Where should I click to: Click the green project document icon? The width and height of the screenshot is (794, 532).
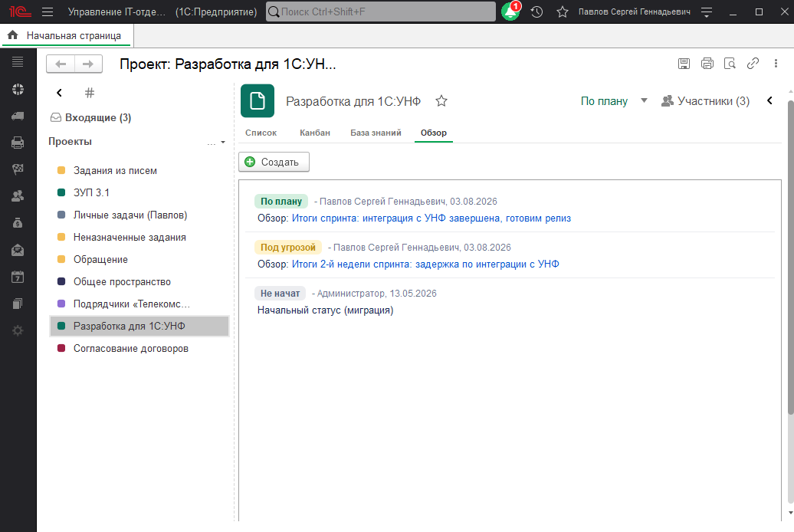tap(258, 101)
